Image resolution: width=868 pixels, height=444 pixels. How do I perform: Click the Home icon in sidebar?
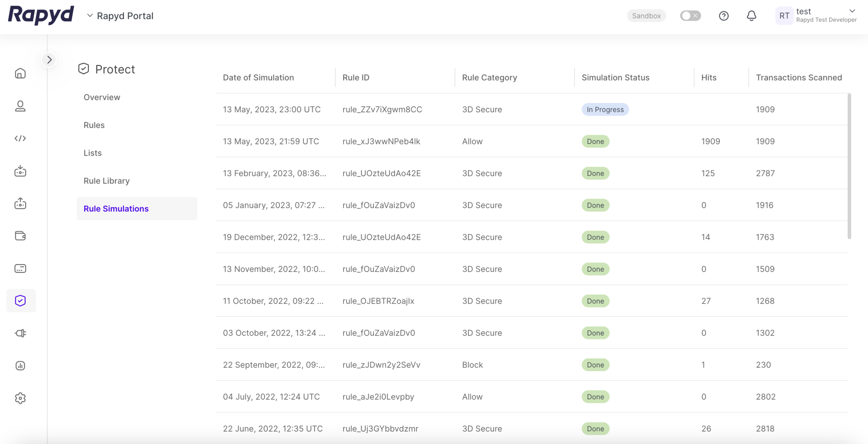[20, 73]
